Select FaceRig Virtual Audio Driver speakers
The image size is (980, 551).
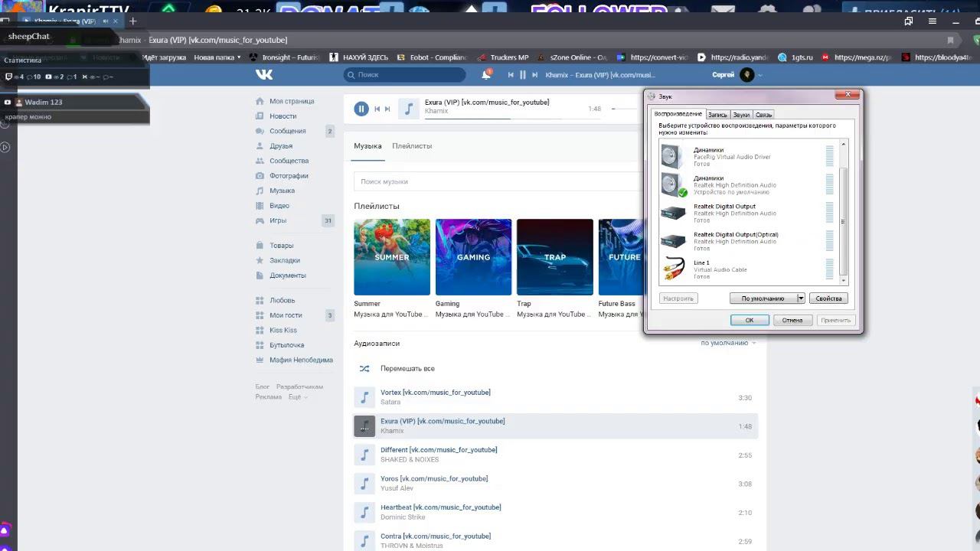click(750, 157)
